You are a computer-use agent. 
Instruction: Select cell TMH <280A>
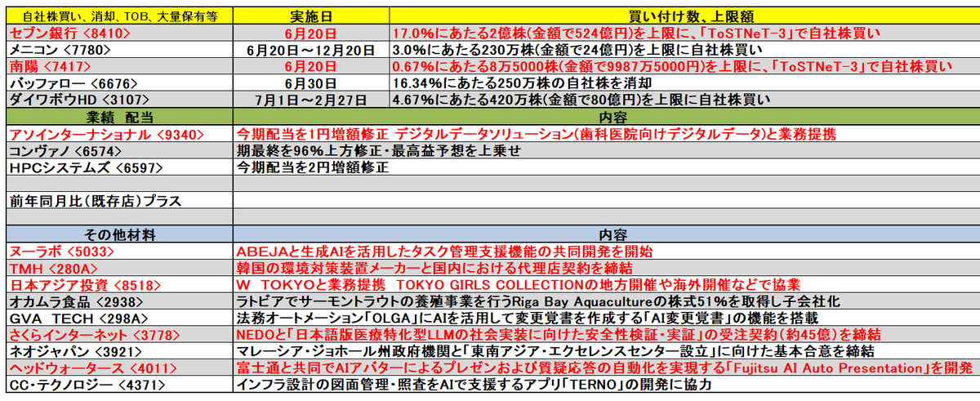pyautogui.click(x=119, y=268)
